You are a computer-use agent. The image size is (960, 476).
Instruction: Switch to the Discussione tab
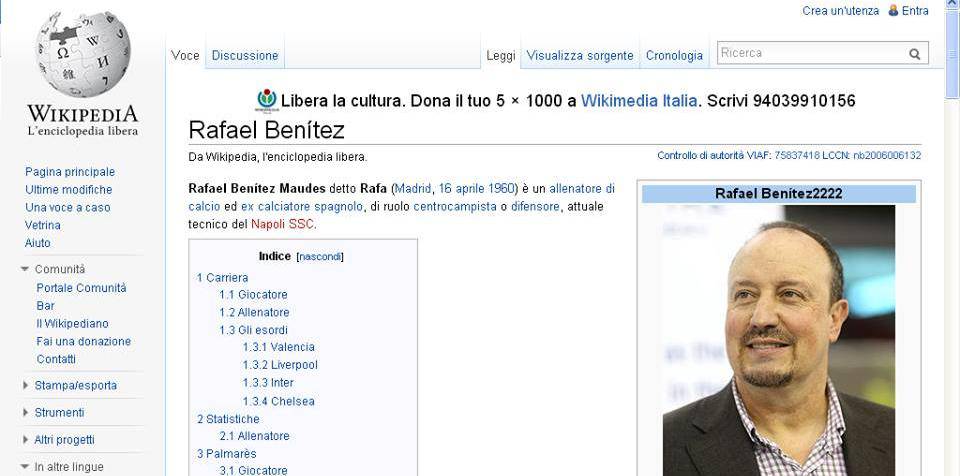[245, 55]
